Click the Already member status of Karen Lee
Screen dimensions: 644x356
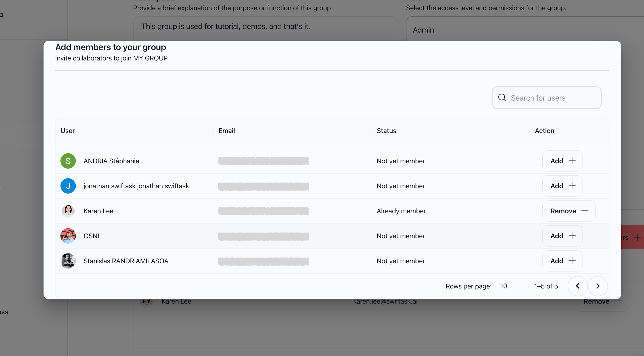pos(401,211)
